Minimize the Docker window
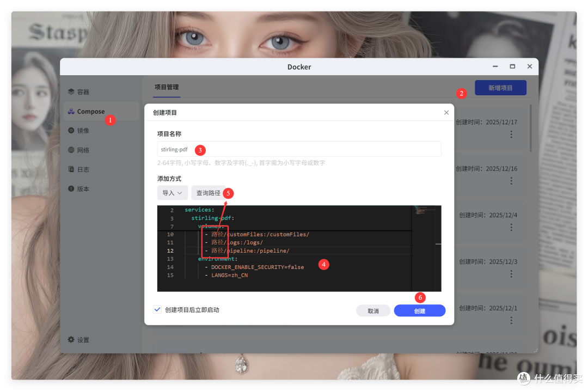This screenshot has width=588, height=391. (495, 66)
